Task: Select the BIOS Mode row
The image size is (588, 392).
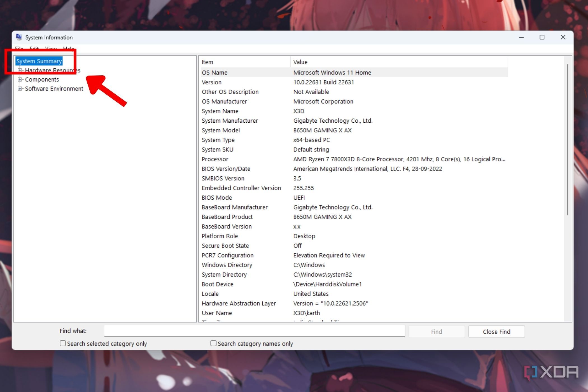Action: (216, 197)
